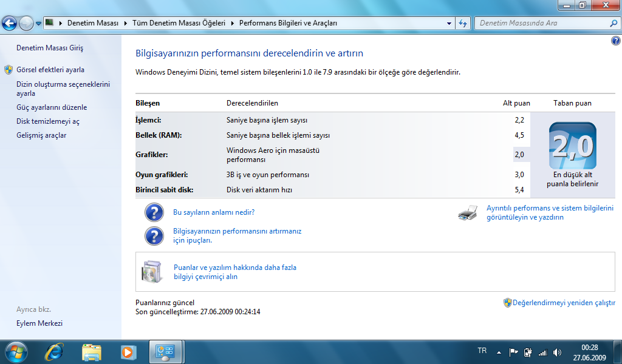Click the Grafikler row label
Screen dimensions: 622x364
[x=151, y=155]
